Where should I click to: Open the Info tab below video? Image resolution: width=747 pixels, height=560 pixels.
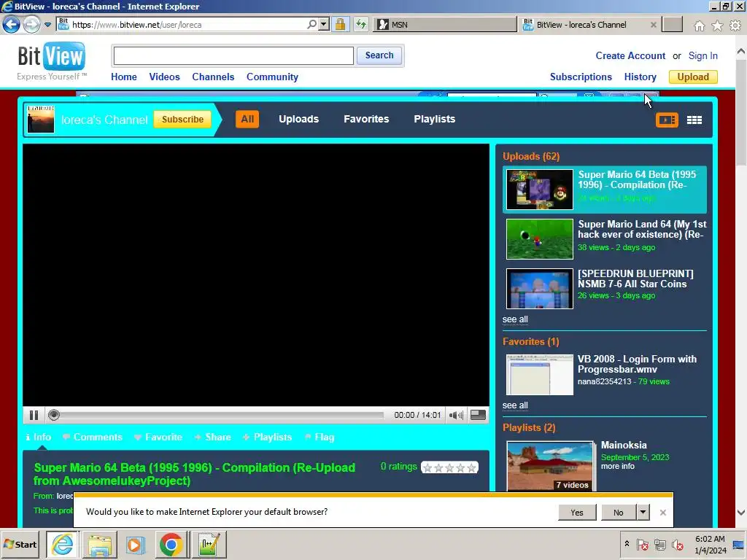point(39,437)
